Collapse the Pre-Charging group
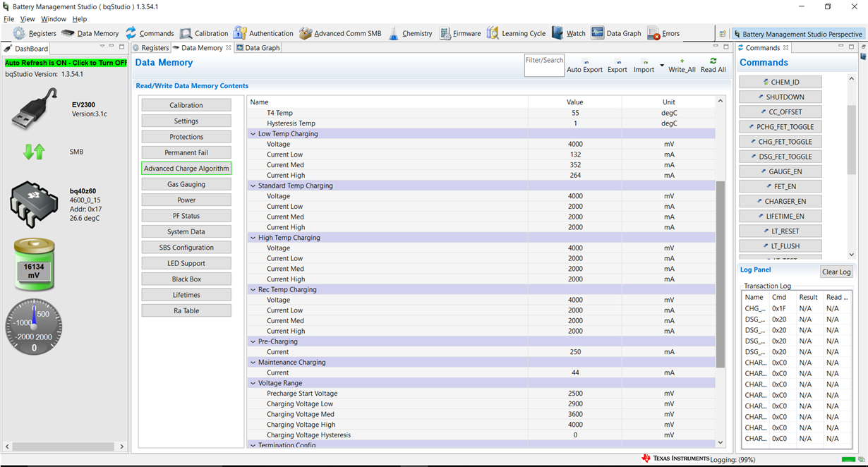 point(253,341)
